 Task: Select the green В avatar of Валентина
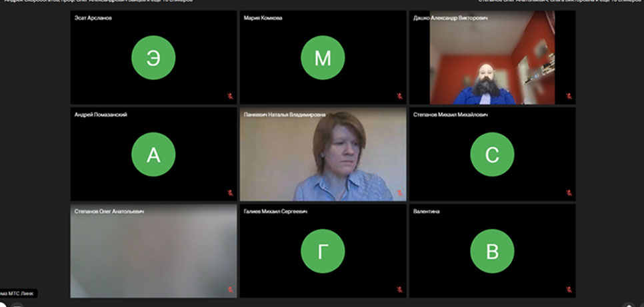click(492, 251)
